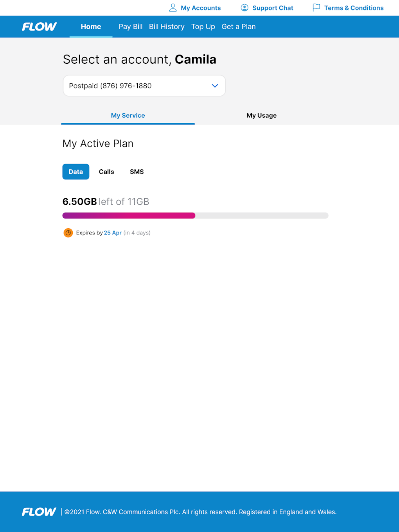Click the Support Chat avatar icon
399x532 pixels.
click(244, 8)
